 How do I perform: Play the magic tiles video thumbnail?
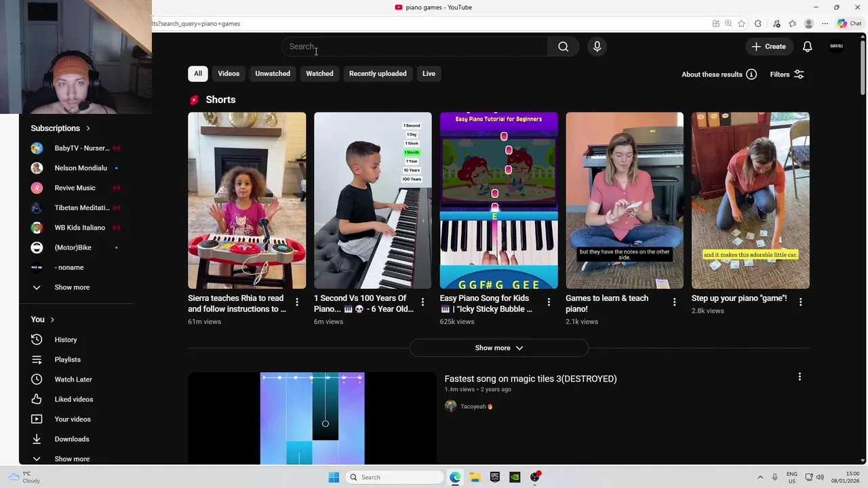(x=312, y=419)
